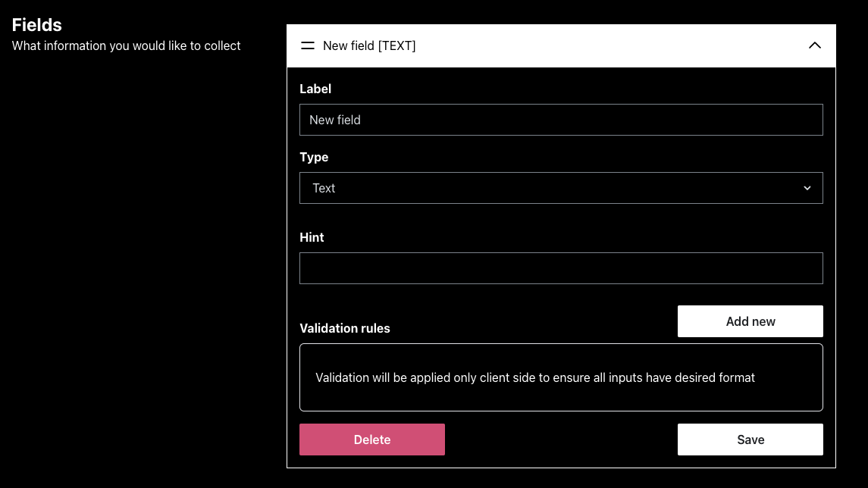868x488 pixels.
Task: Collapse the New field panel with chevron
Action: pyautogui.click(x=814, y=45)
